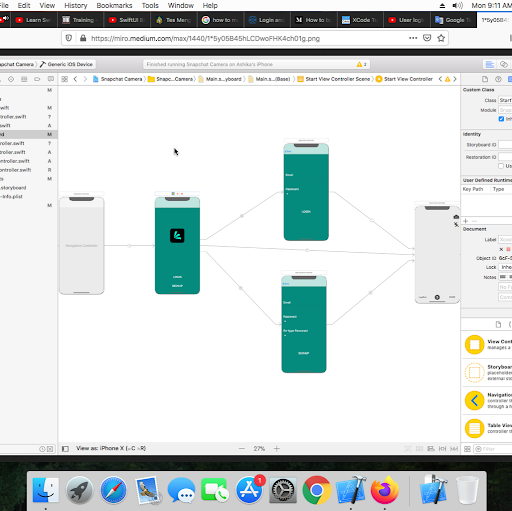Open the Quick Help inspector icon
Image resolution: width=512 pixels, height=511 pixels.
[498, 79]
